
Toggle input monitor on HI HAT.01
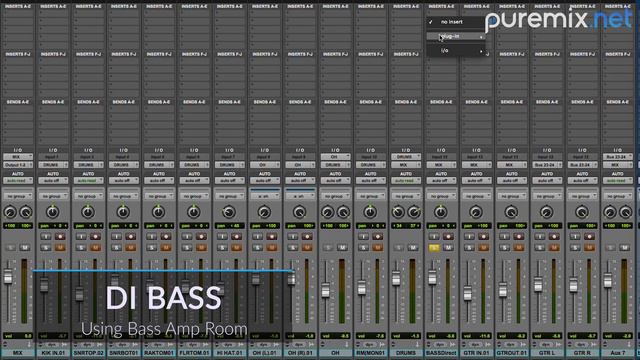(222, 236)
